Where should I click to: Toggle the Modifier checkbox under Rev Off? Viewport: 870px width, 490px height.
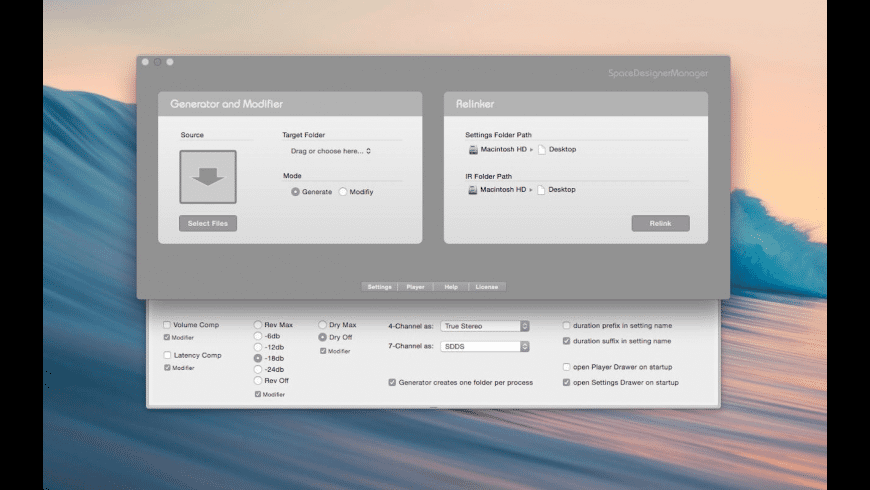pos(257,394)
